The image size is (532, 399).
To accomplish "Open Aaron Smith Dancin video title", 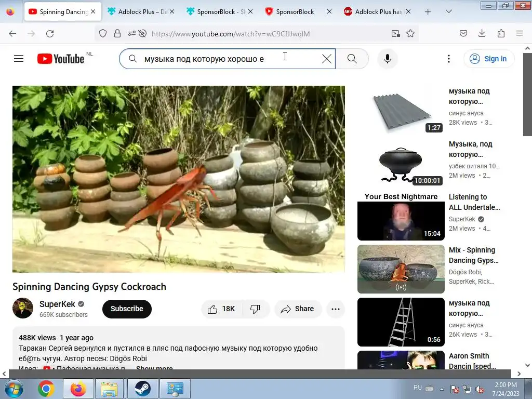I will (472, 361).
